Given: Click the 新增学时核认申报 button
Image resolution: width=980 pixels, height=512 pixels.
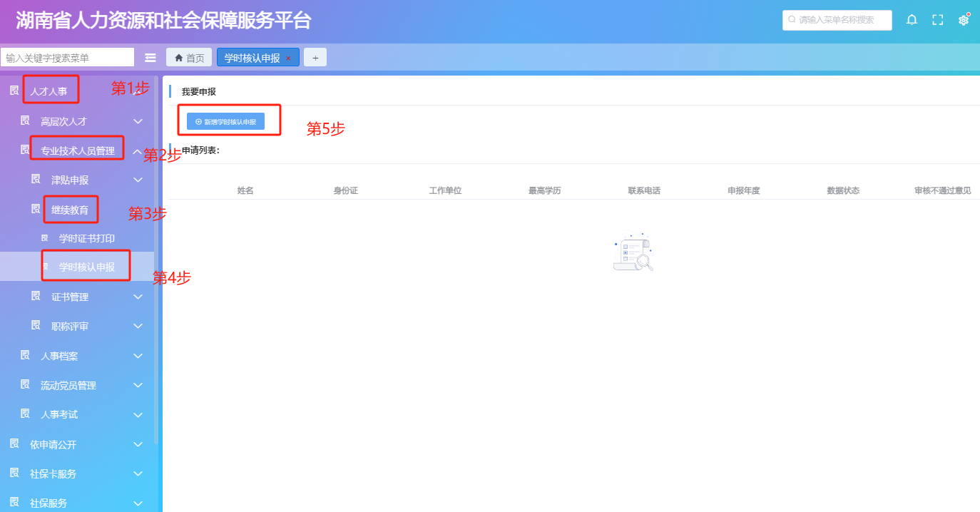Looking at the screenshot, I should [x=225, y=122].
